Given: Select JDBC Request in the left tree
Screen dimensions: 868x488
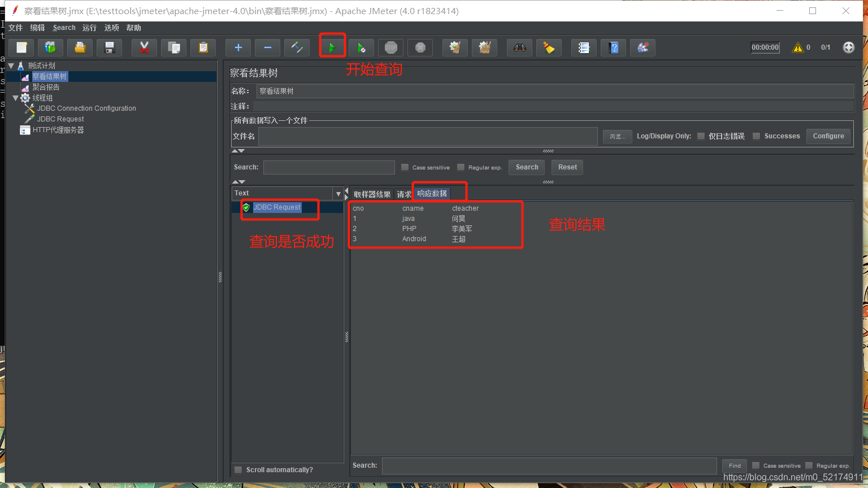Looking at the screenshot, I should click(x=60, y=119).
